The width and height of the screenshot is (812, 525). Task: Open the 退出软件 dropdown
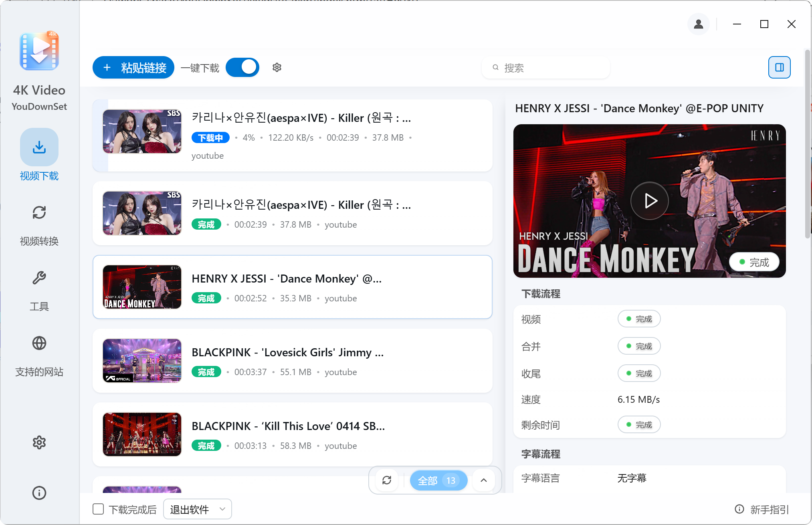click(197, 509)
